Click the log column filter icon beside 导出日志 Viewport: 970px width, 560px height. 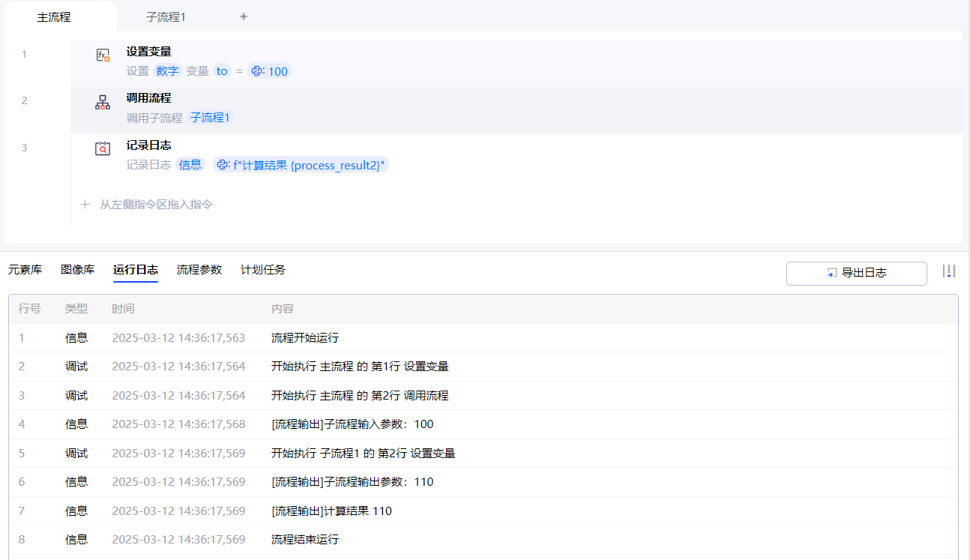(x=949, y=271)
